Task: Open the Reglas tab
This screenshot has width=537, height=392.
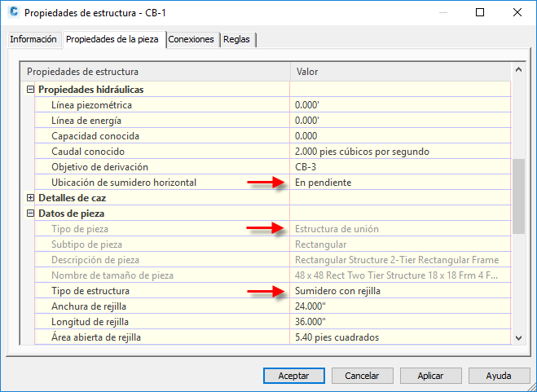Action: pos(236,39)
